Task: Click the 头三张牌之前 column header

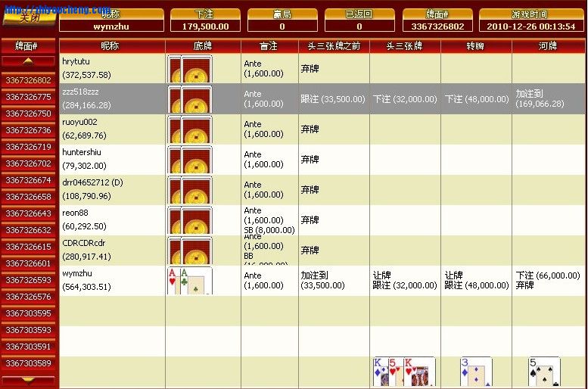Action: point(334,46)
